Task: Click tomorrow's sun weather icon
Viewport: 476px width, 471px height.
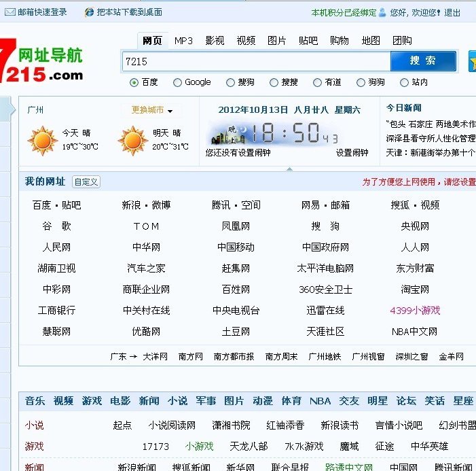Action: pos(133,141)
